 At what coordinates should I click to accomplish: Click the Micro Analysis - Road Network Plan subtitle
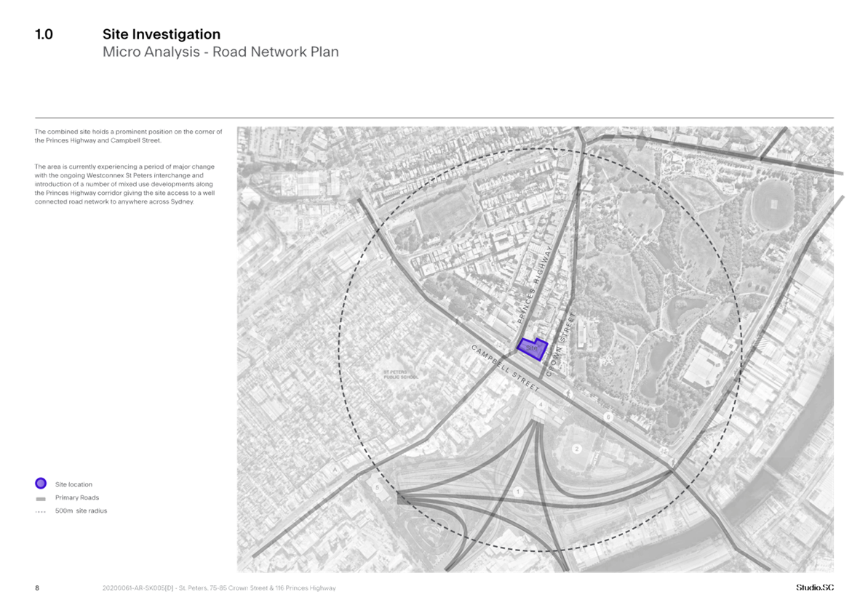click(x=220, y=52)
